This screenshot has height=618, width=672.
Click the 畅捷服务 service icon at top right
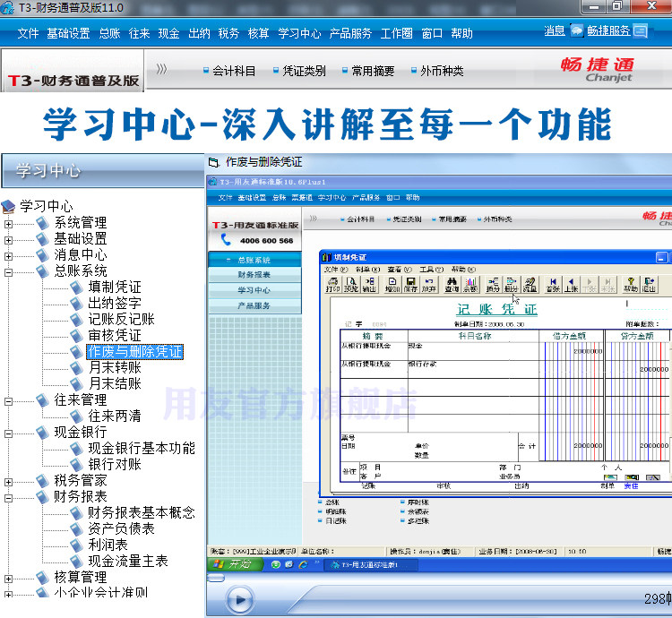pyautogui.click(x=640, y=30)
